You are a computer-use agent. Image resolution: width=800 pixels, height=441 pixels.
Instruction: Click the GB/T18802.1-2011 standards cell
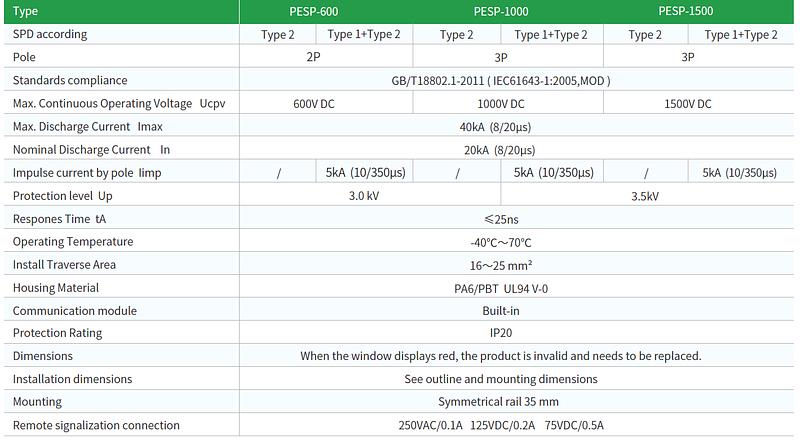(500, 81)
